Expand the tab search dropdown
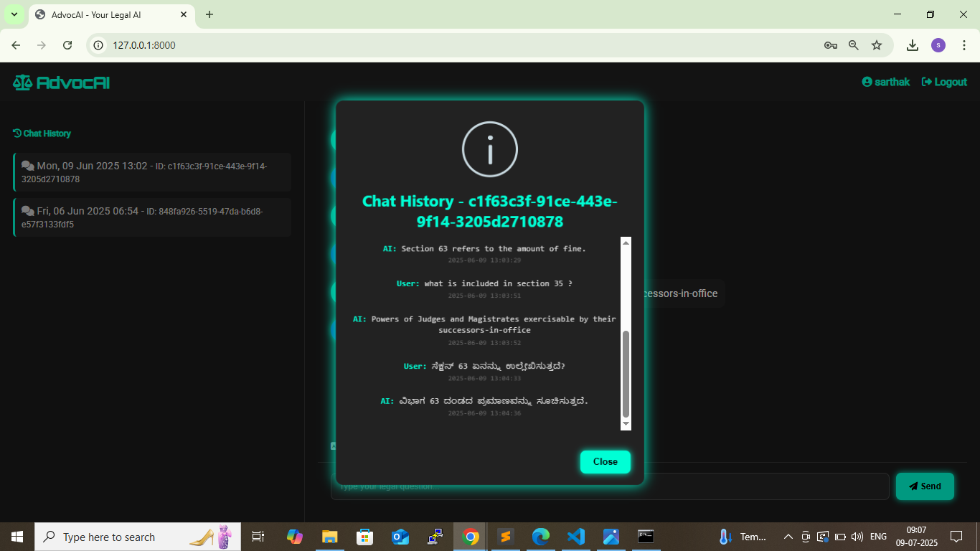Viewport: 980px width, 551px height. 14,14
